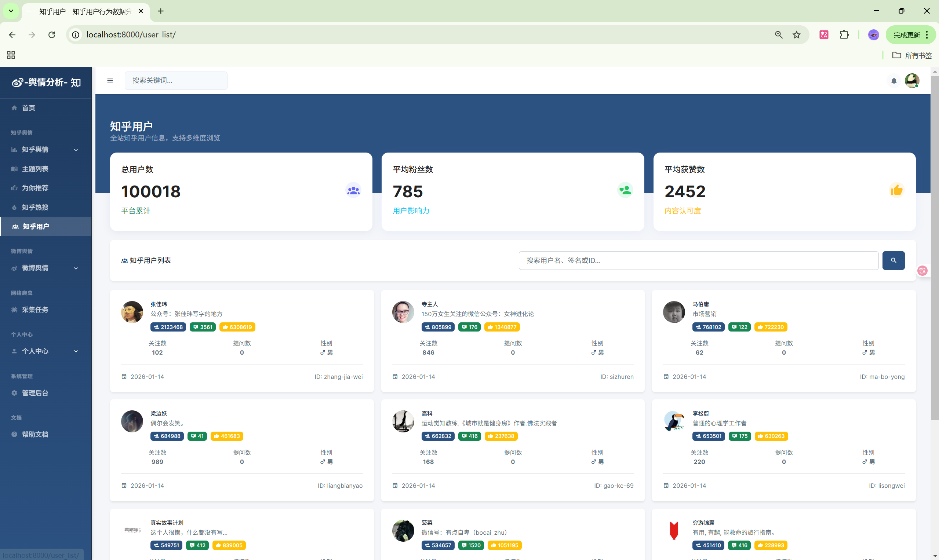The height and width of the screenshot is (560, 939).
Task: Click the notification bell icon
Action: [x=894, y=80]
